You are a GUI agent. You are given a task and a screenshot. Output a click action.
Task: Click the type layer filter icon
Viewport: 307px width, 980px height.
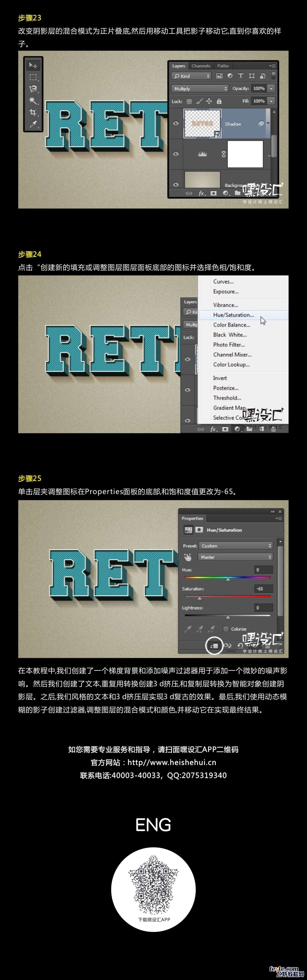(x=240, y=76)
